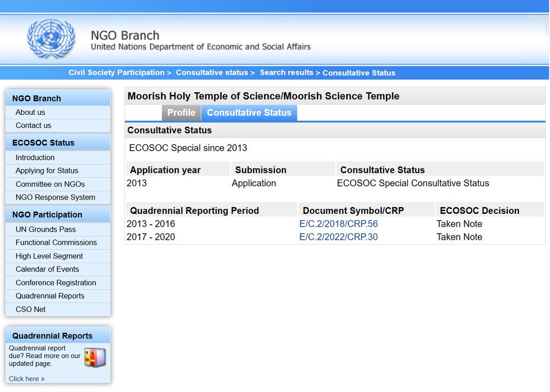This screenshot has height=392, width=550.
Task: Click 'United Nations Department of Economic and Social Affairs' text
Action: point(201,47)
